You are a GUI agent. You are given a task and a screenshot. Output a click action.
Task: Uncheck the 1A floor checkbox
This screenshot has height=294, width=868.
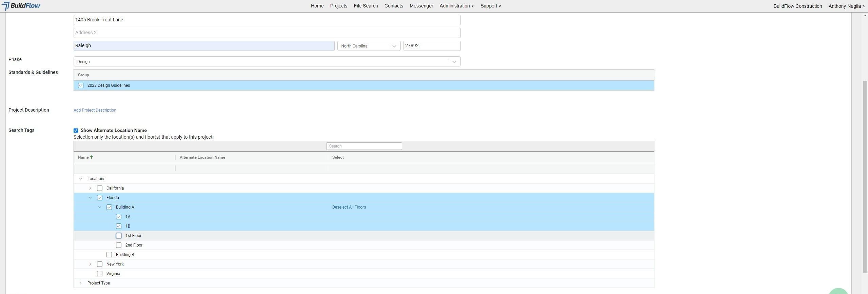119,217
